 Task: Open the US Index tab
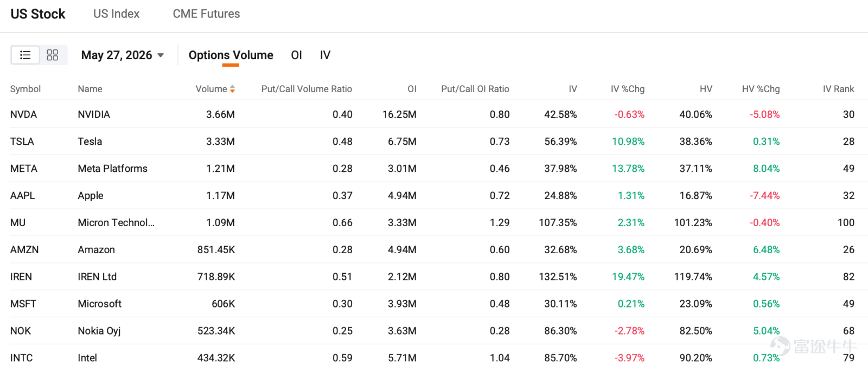[x=116, y=14]
